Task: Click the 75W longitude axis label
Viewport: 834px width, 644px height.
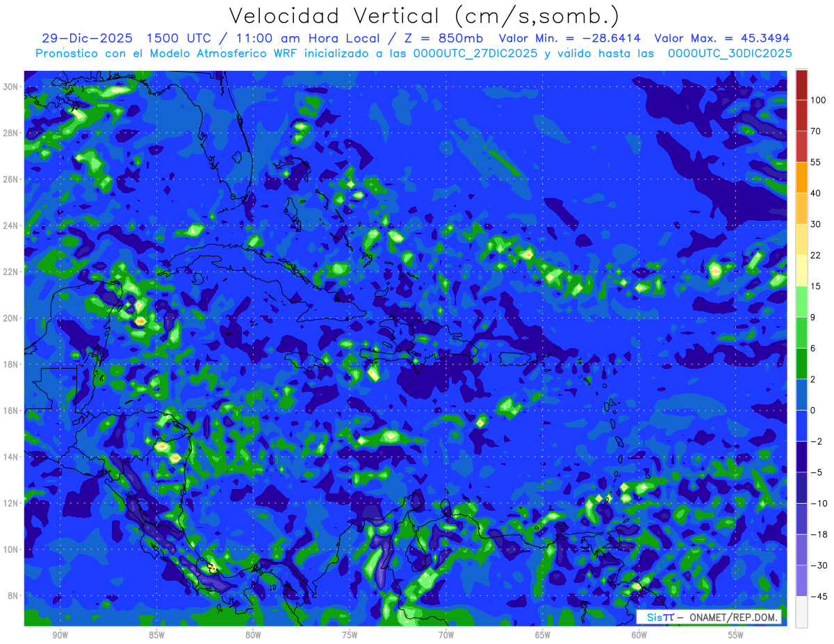Action: pyautogui.click(x=350, y=635)
